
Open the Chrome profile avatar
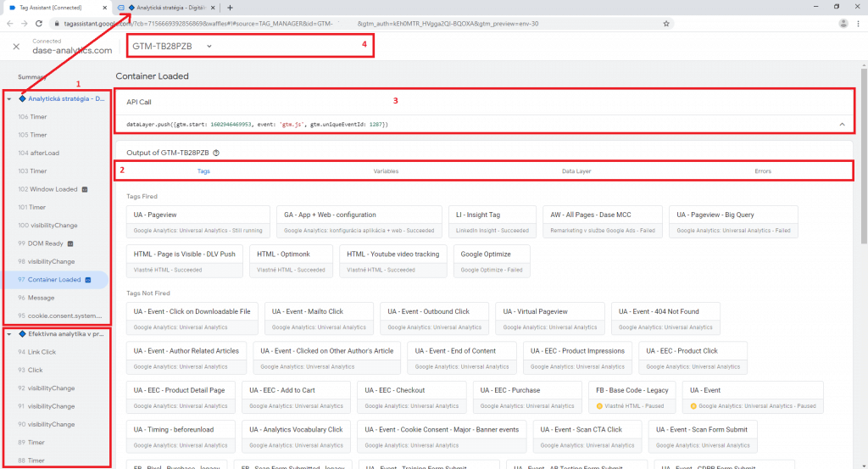click(x=843, y=23)
